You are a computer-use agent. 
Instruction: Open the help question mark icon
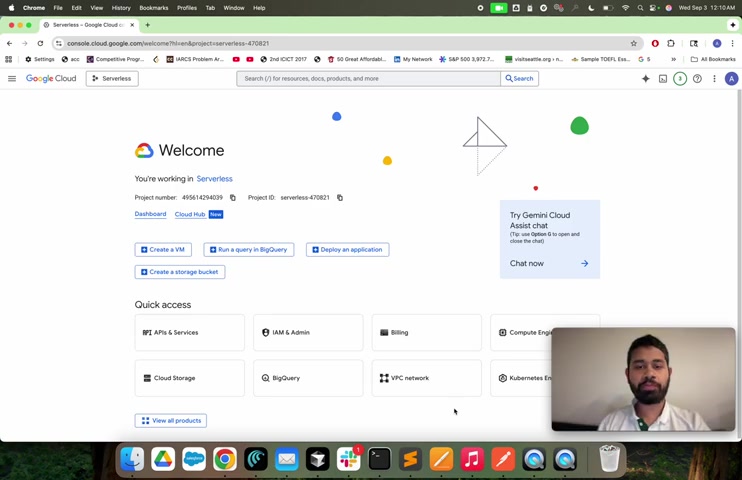(x=697, y=79)
